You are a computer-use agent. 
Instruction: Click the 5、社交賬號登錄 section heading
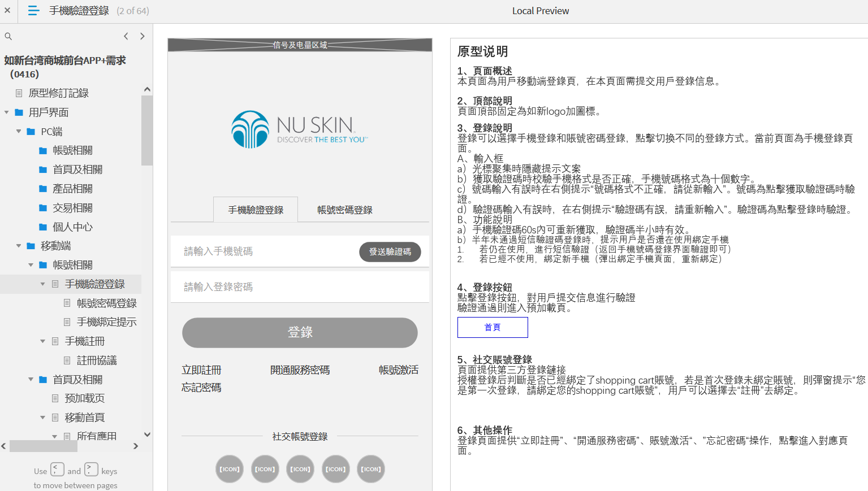(495, 359)
